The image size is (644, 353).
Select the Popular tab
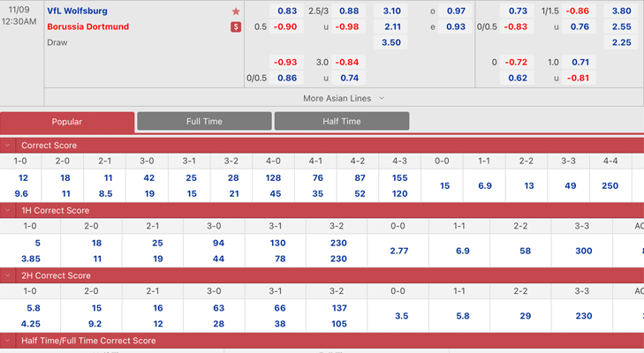tap(67, 122)
